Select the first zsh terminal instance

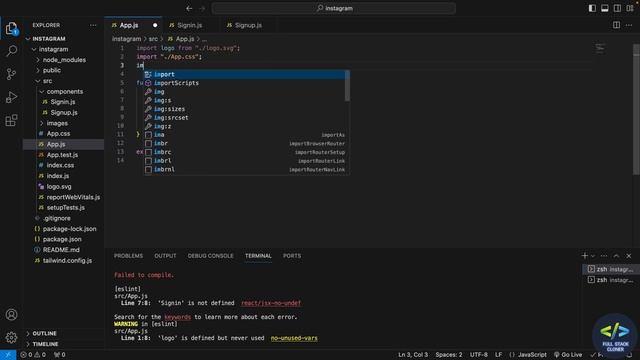tap(610, 269)
